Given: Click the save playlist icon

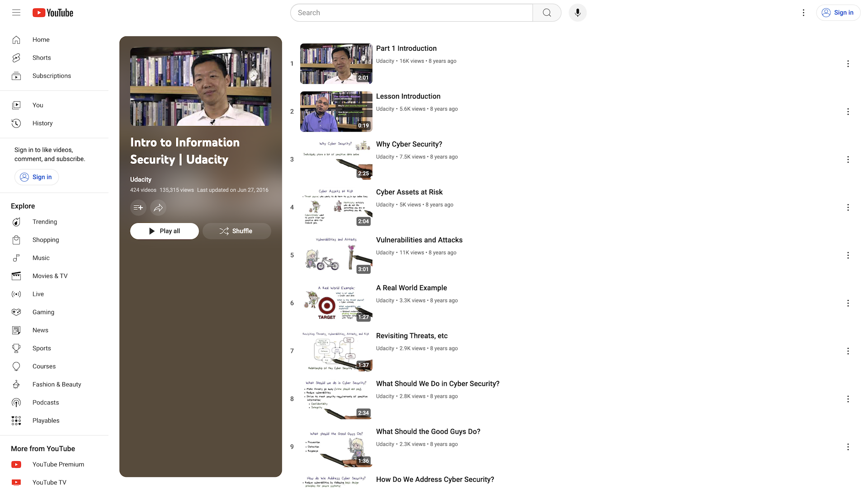Looking at the screenshot, I should [x=138, y=207].
